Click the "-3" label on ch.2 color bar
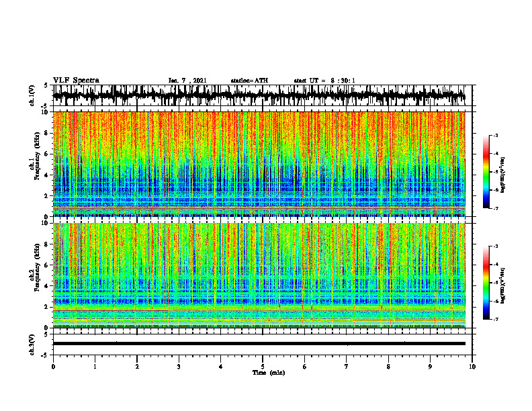Viewport: 532px width, 411px height. coord(495,246)
